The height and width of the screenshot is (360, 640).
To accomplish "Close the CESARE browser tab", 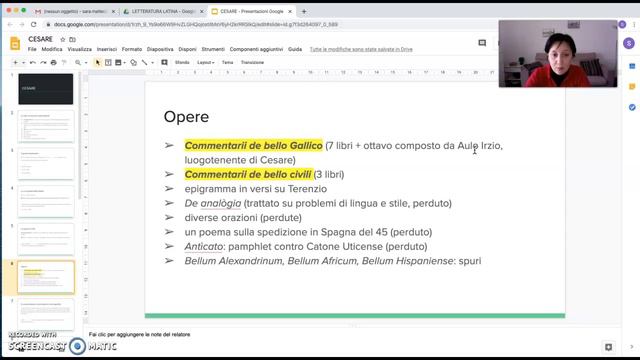I will [x=290, y=11].
